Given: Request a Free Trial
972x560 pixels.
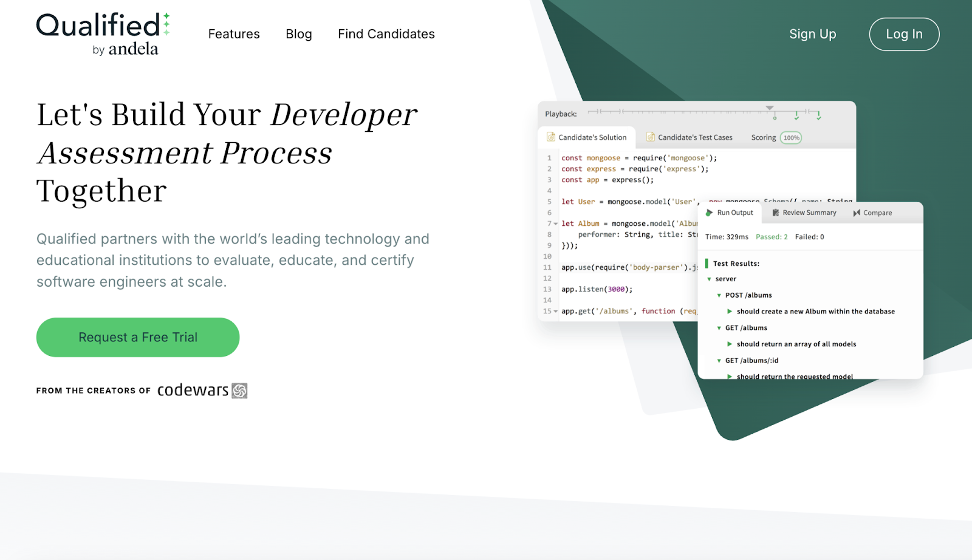Looking at the screenshot, I should click(138, 337).
